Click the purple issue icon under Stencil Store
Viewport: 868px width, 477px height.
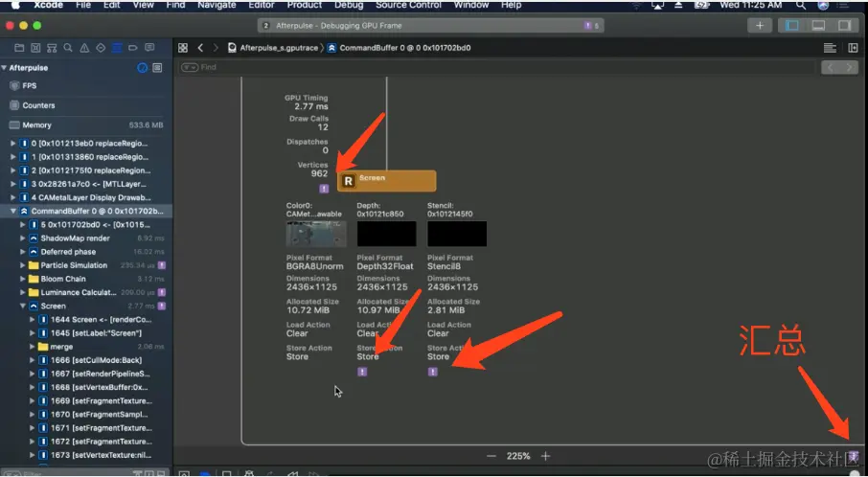point(433,372)
